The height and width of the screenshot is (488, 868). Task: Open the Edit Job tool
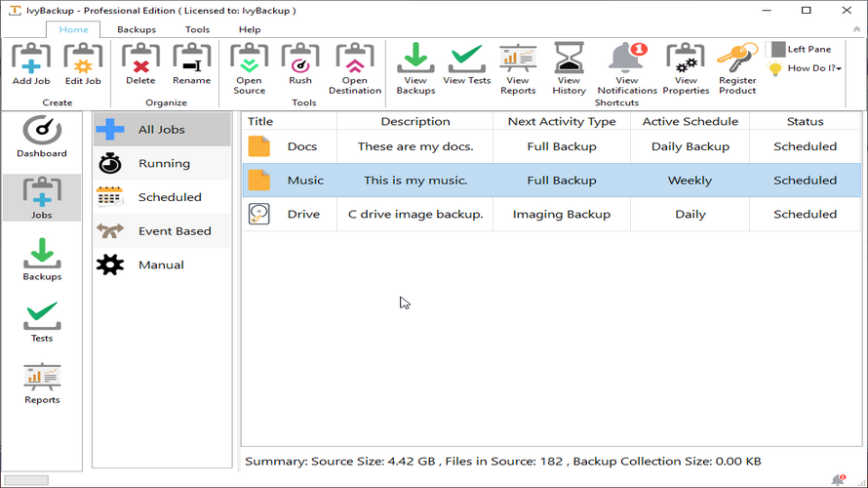[x=83, y=64]
